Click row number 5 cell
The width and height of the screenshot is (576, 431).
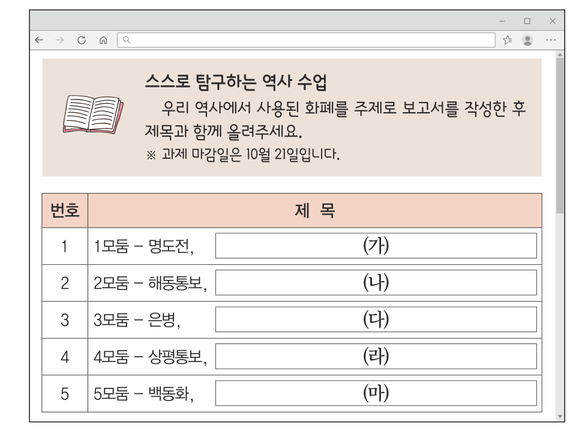coord(65,394)
